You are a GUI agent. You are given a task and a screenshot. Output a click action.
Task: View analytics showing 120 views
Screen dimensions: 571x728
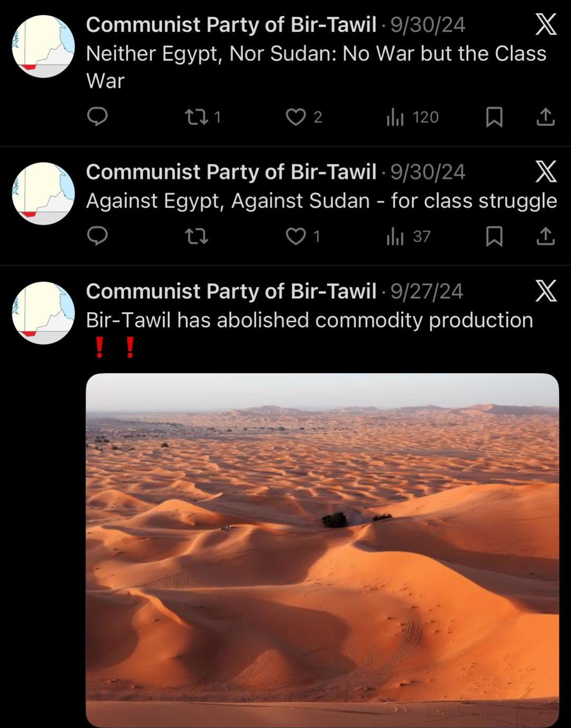coord(412,117)
